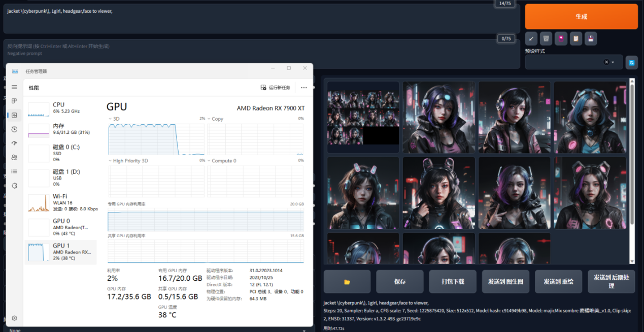
Task: Save the style using the floppy disk icon
Action: [x=590, y=39]
